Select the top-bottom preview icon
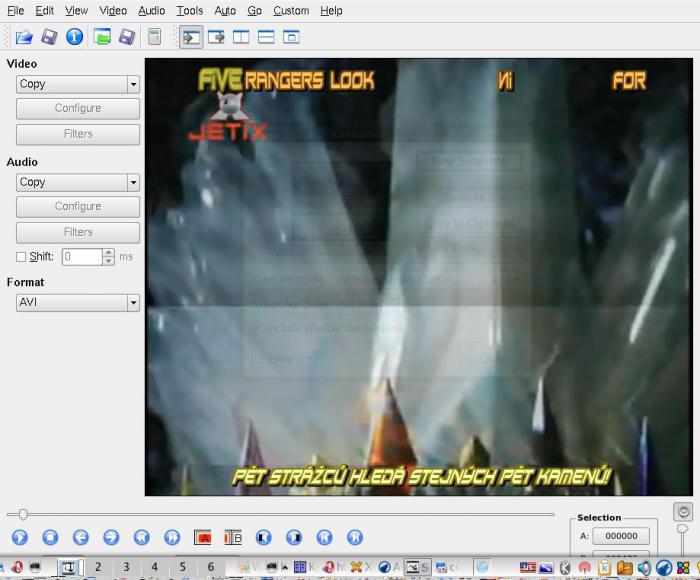 [266, 37]
